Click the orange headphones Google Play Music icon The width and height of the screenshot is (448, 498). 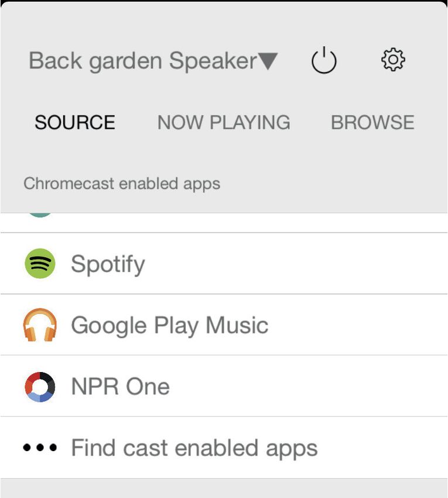(40, 325)
